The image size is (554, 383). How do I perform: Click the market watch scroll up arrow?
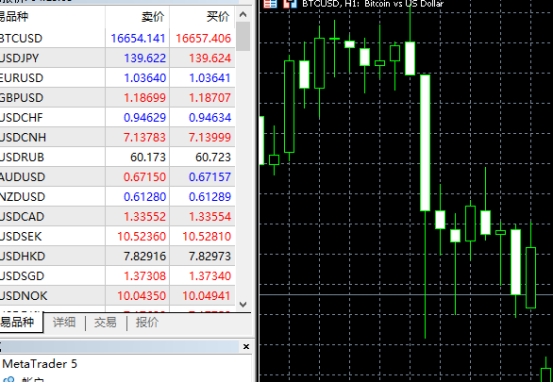(x=243, y=14)
